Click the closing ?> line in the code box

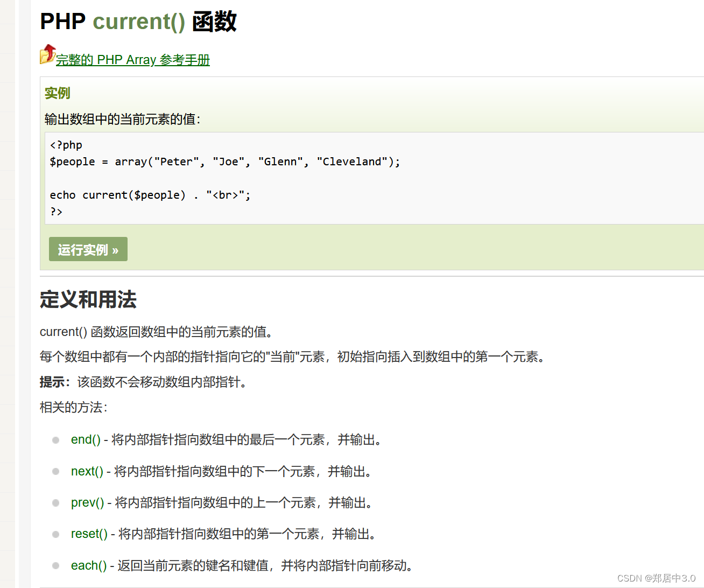pos(56,212)
